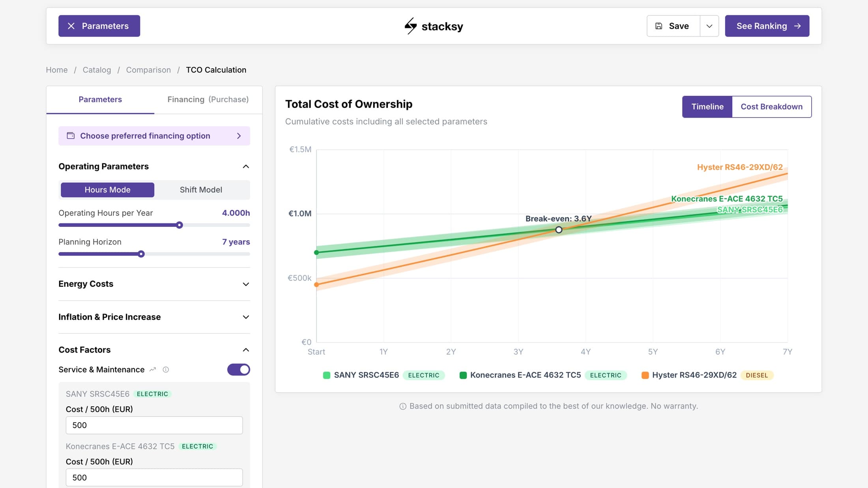The image size is (868, 488).
Task: Click the 7 years planning horizon value
Action: (x=236, y=242)
